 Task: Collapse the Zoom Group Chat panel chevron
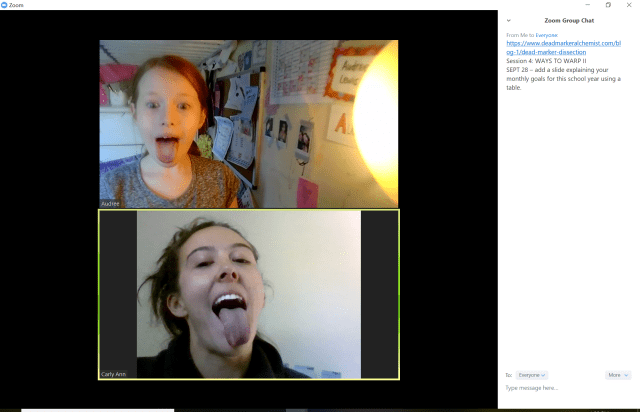508,20
